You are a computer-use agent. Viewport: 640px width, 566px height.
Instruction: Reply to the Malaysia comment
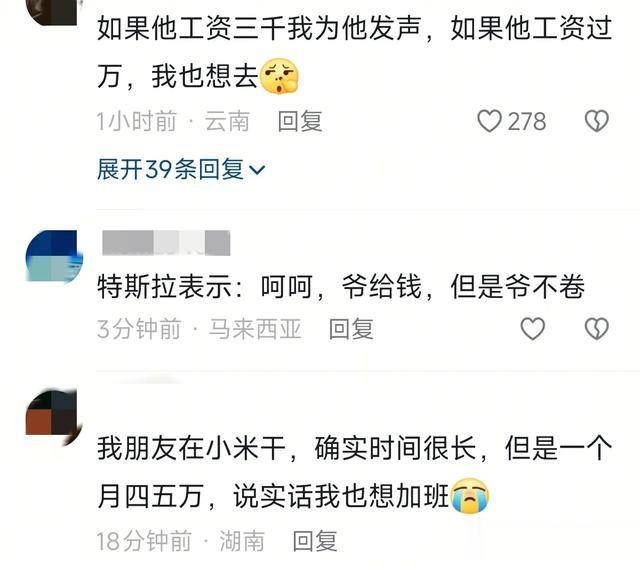351,329
